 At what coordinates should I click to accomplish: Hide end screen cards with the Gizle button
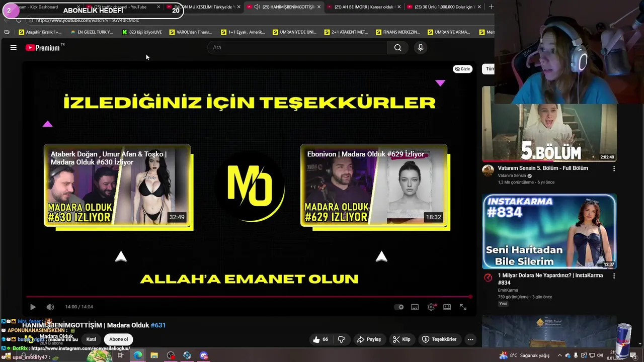point(462,69)
